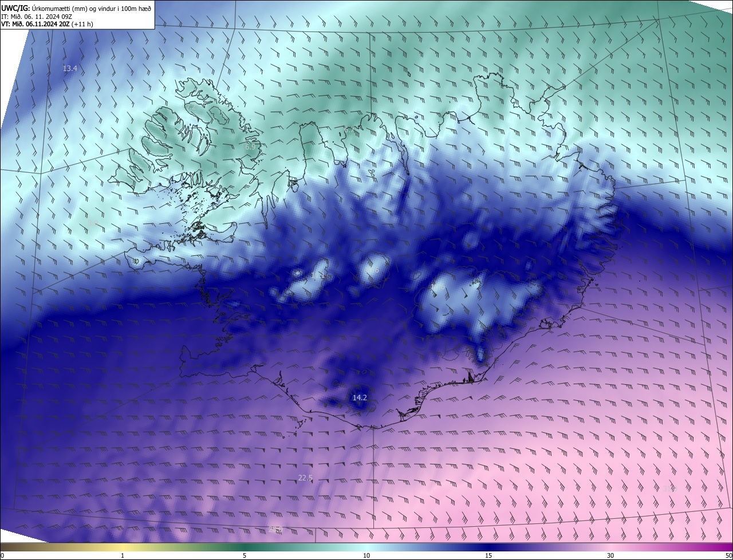Click the 13.4 value label
733x560 pixels.
[70, 69]
